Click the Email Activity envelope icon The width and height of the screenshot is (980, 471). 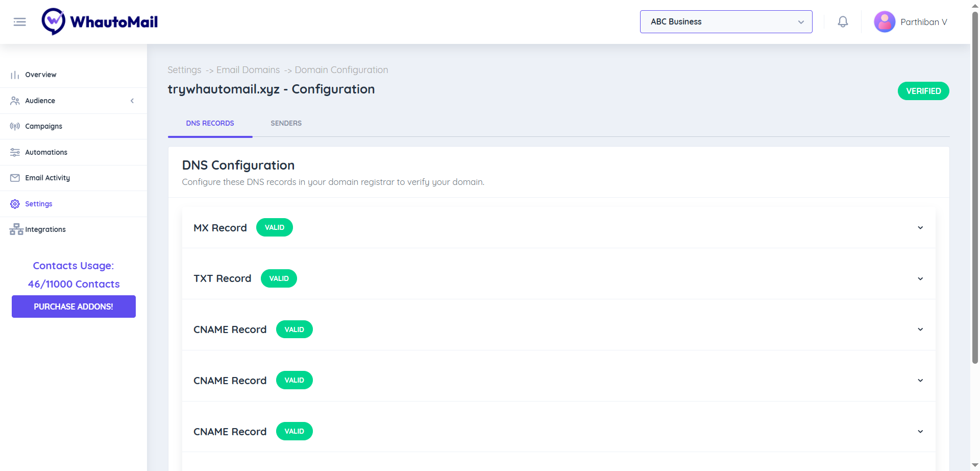point(15,178)
